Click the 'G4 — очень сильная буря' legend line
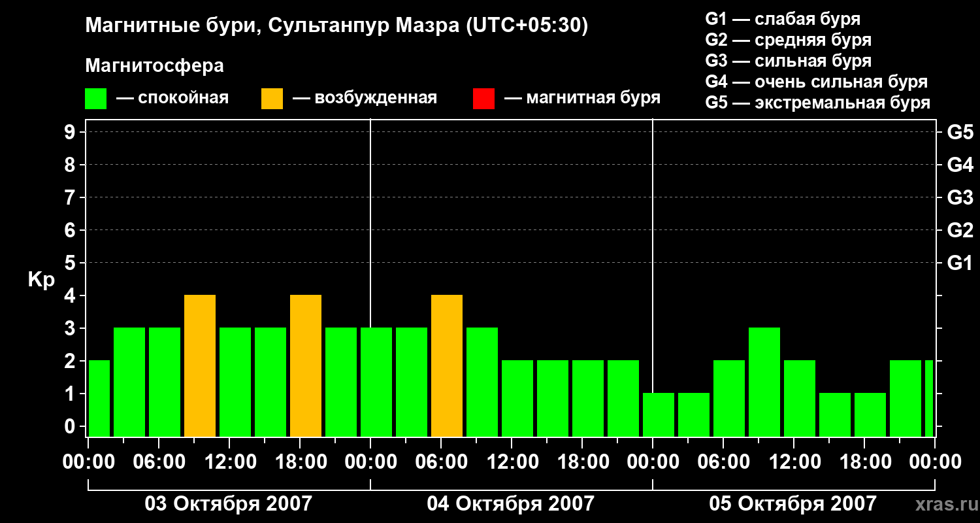 tap(817, 82)
